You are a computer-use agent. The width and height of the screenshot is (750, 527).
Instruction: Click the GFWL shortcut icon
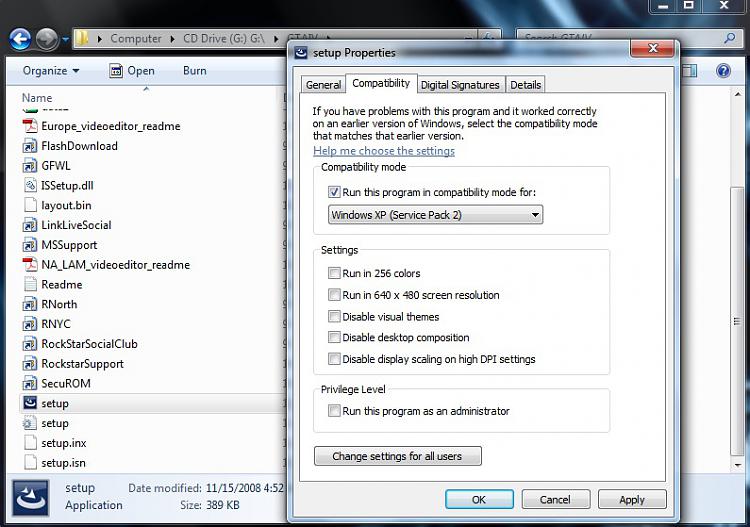(x=30, y=166)
